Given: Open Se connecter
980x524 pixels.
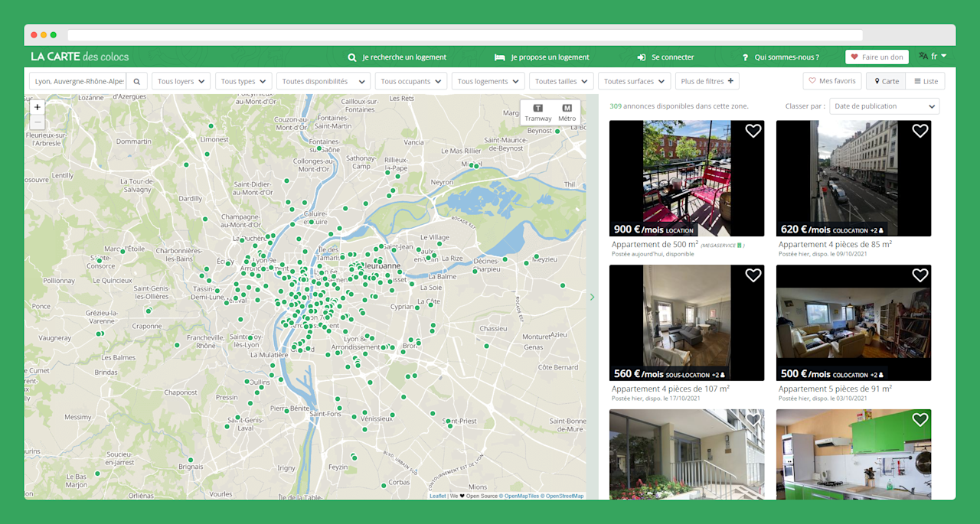Looking at the screenshot, I should pos(665,57).
